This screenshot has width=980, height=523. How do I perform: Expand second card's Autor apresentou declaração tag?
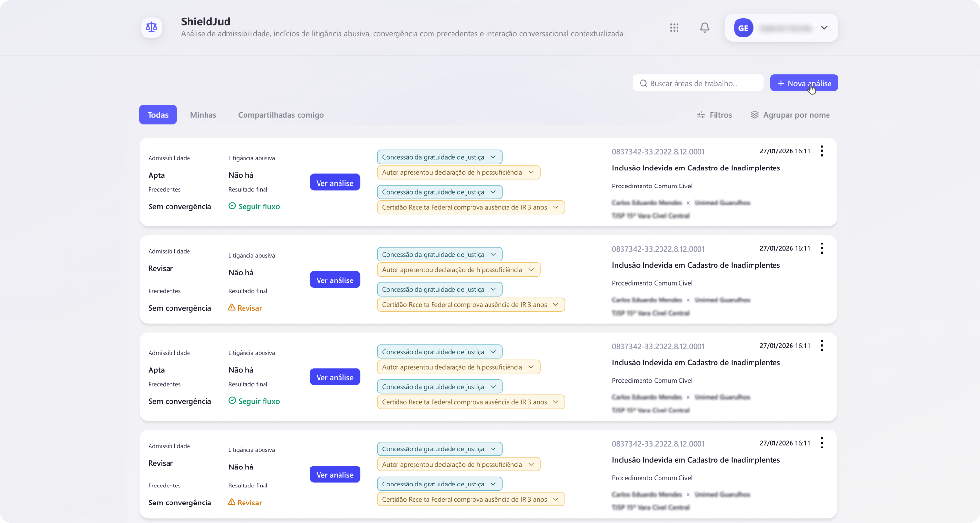(x=459, y=270)
